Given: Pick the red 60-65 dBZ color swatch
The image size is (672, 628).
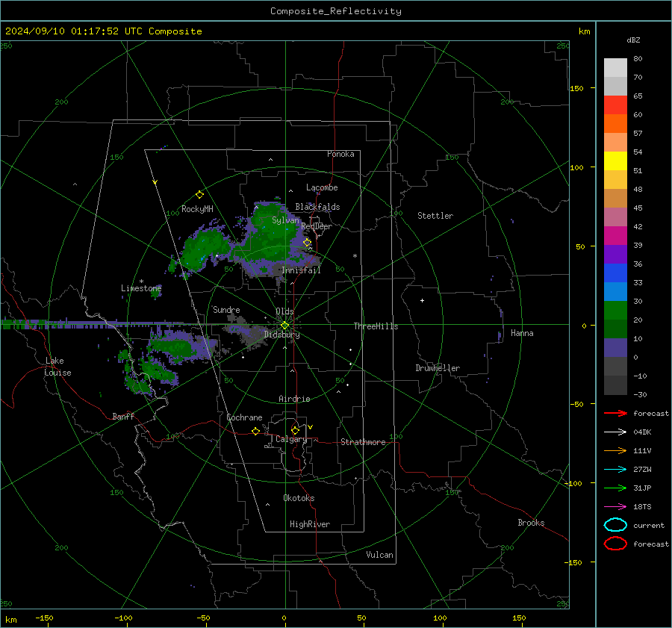Looking at the screenshot, I should click(615, 105).
